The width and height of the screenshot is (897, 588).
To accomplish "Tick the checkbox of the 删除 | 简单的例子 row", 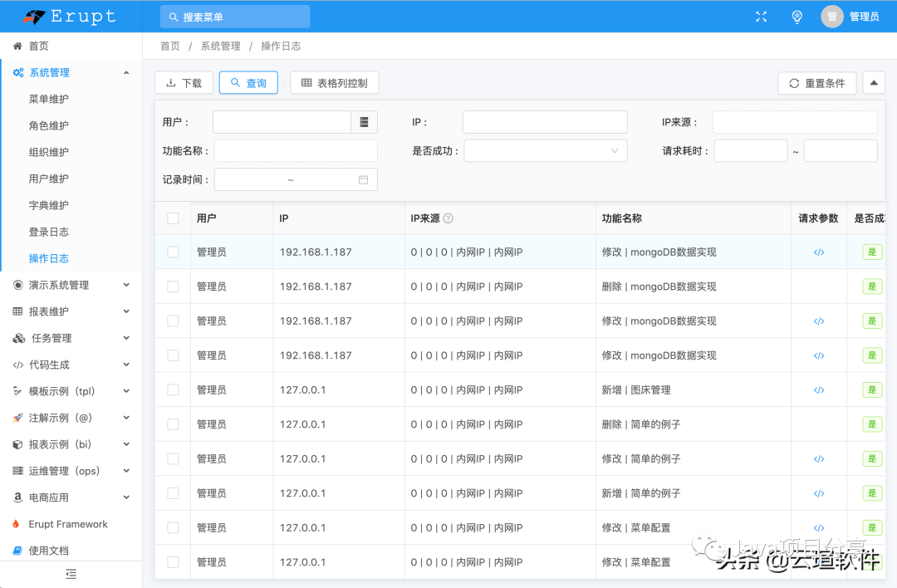I will 174,424.
